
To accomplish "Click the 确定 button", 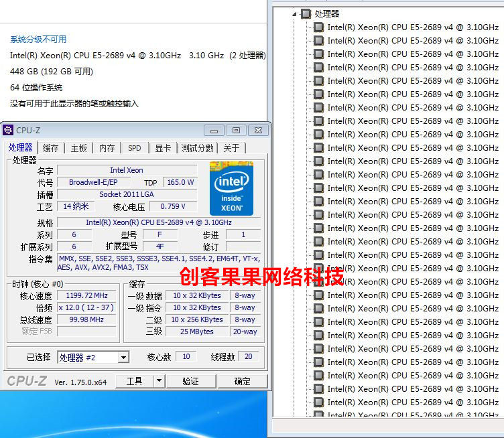I will pos(243,381).
